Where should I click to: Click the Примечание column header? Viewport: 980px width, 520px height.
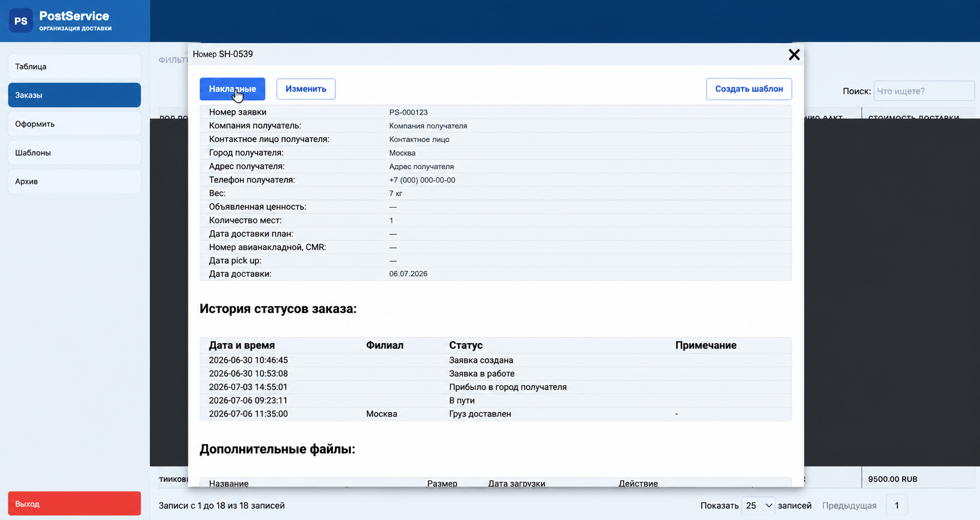tap(706, 345)
